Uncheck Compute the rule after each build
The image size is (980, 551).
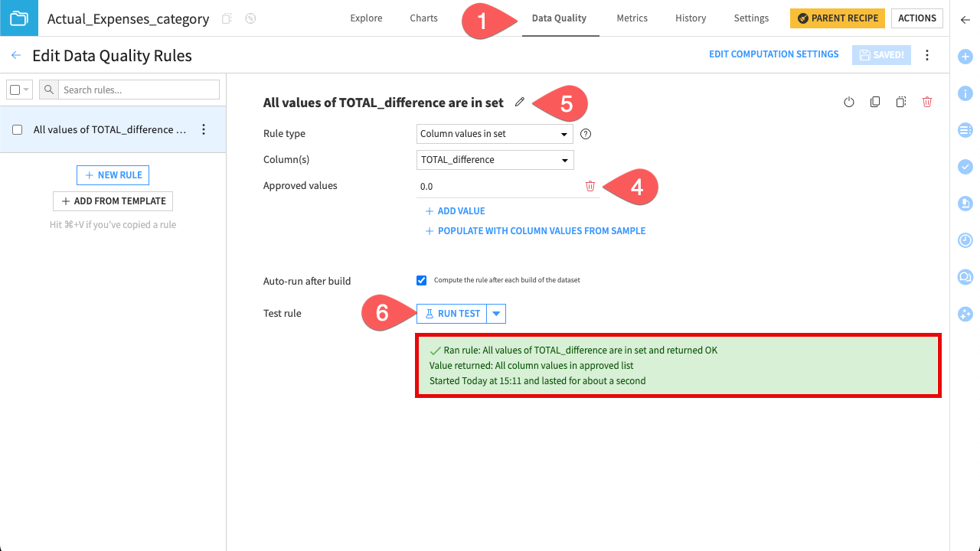(422, 280)
